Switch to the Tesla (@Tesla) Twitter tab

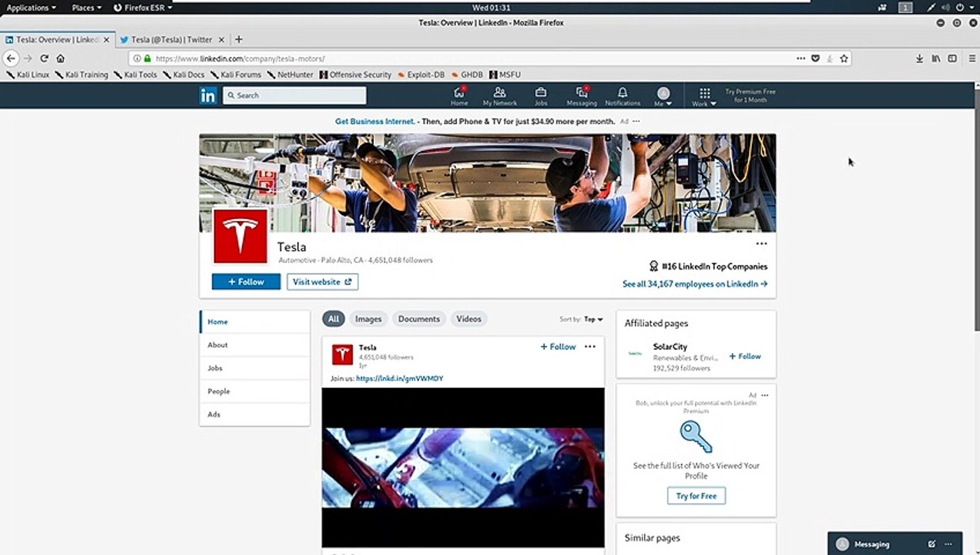(x=171, y=39)
